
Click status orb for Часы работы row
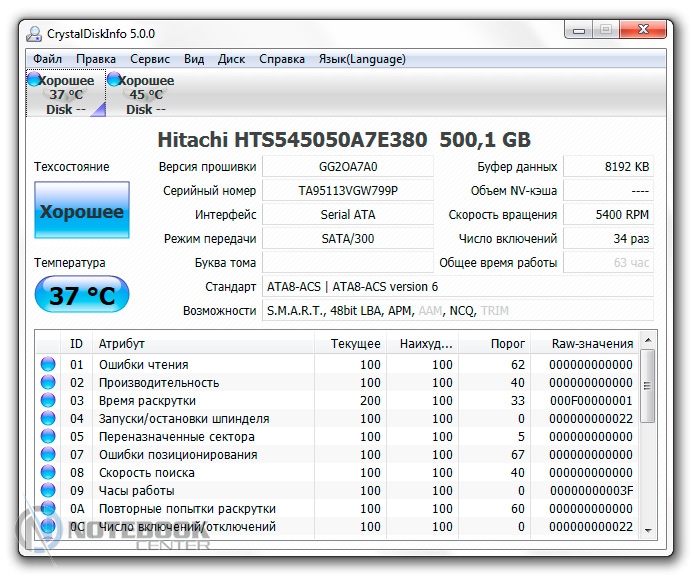(x=47, y=491)
